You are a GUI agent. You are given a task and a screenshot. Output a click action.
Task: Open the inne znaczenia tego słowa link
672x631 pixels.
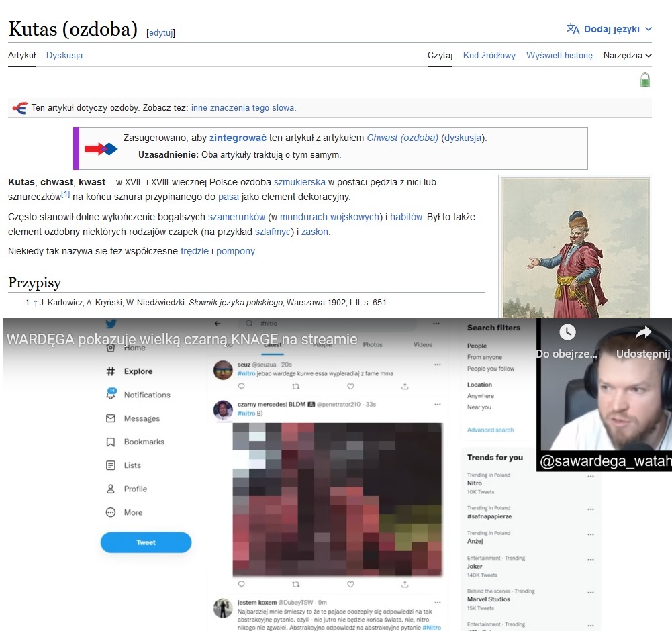(242, 108)
